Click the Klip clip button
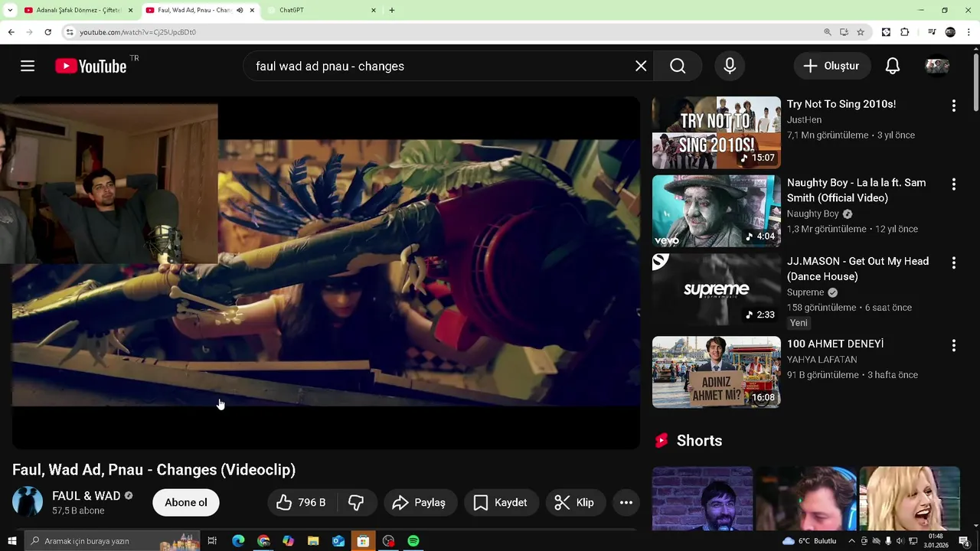Viewport: 980px width, 551px height. 575,503
